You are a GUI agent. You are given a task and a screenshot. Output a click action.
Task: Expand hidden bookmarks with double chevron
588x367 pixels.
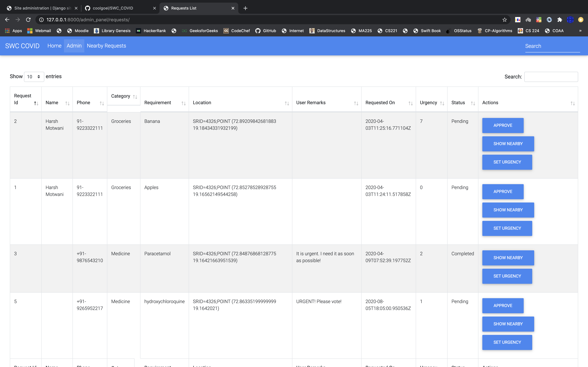pyautogui.click(x=580, y=31)
